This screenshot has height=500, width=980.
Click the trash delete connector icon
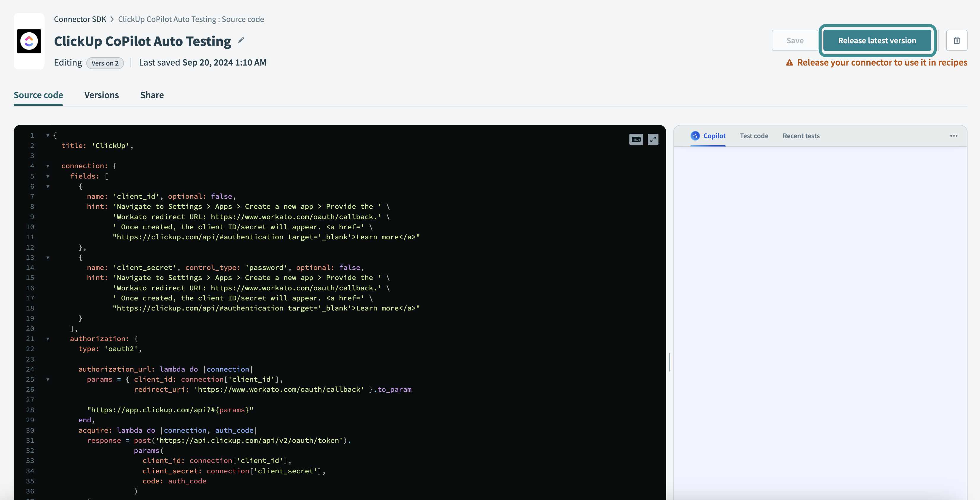click(x=956, y=40)
